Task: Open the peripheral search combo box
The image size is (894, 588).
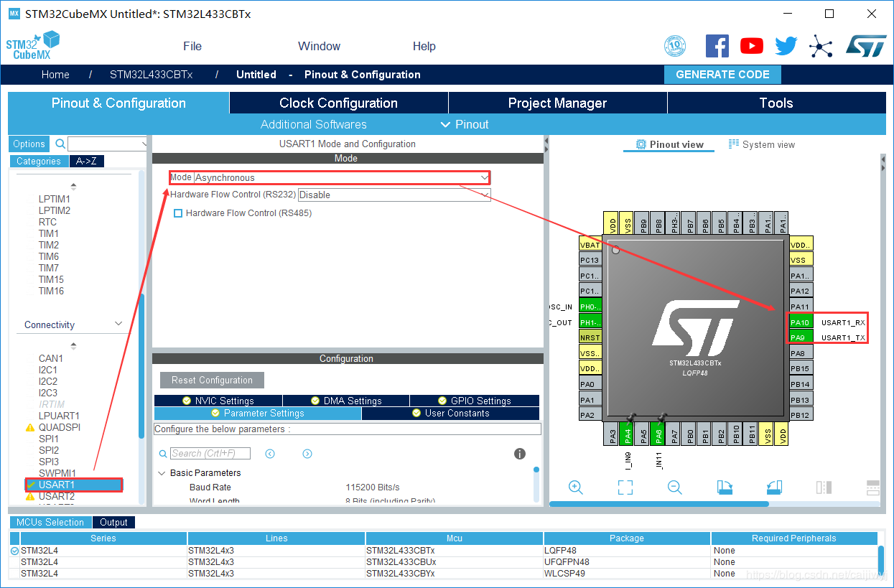Action: (108, 144)
